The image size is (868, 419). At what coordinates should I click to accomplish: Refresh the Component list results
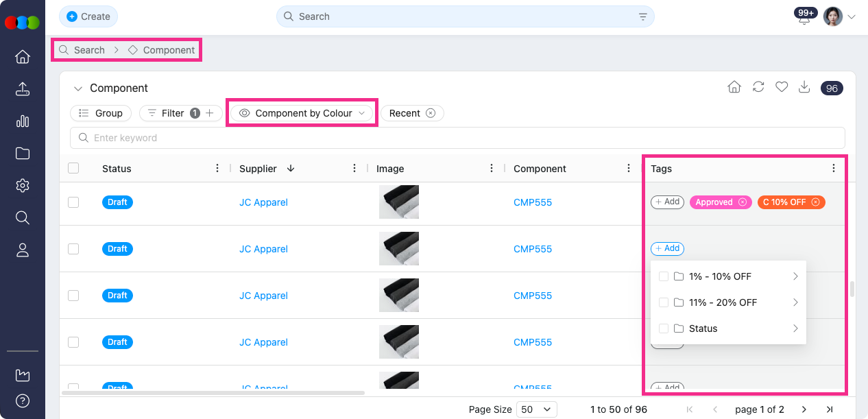758,87
